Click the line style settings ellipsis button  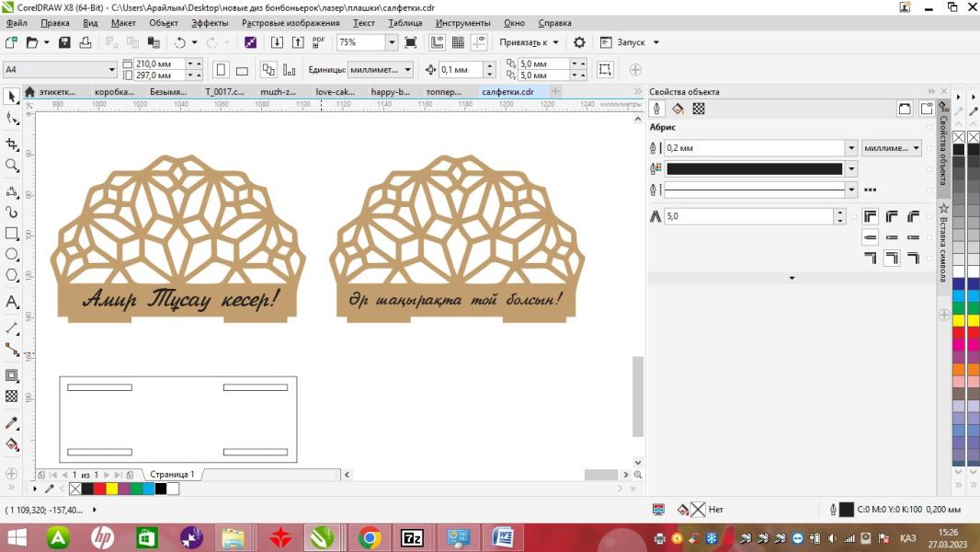click(x=870, y=190)
